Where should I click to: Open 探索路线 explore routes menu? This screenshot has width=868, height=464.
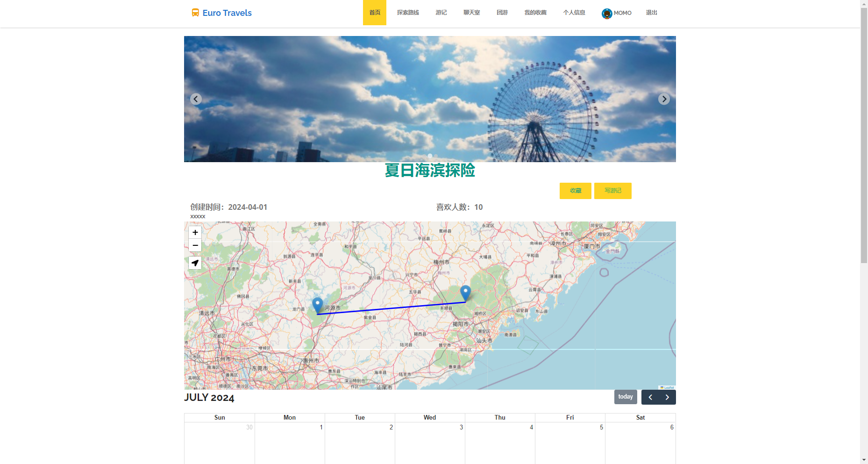pos(408,13)
